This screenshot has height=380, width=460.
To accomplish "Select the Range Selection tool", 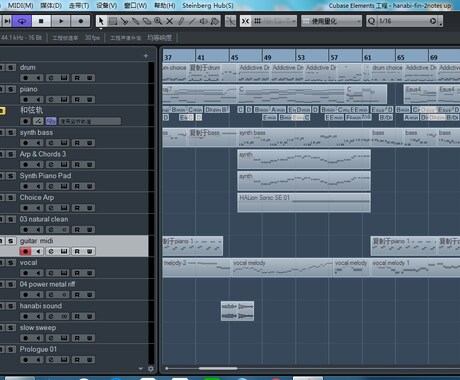I will click(x=113, y=21).
